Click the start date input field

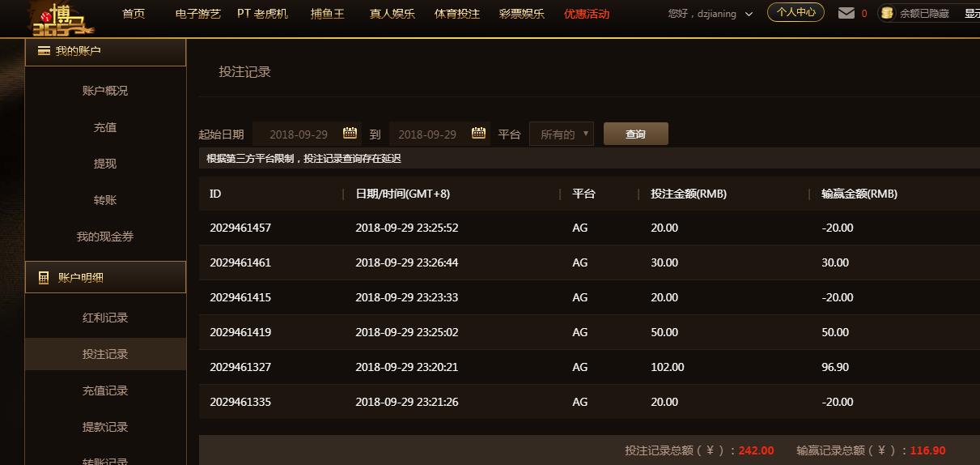click(298, 134)
